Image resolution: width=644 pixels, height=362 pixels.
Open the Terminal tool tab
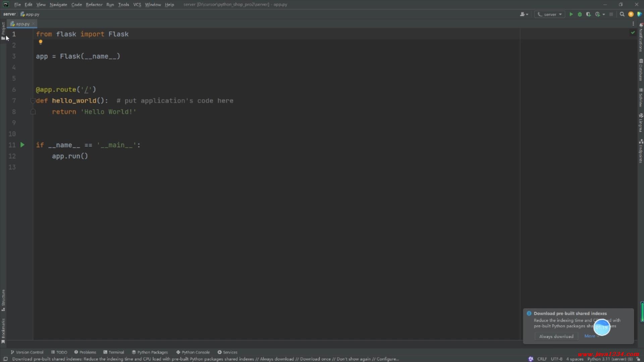pos(114,352)
